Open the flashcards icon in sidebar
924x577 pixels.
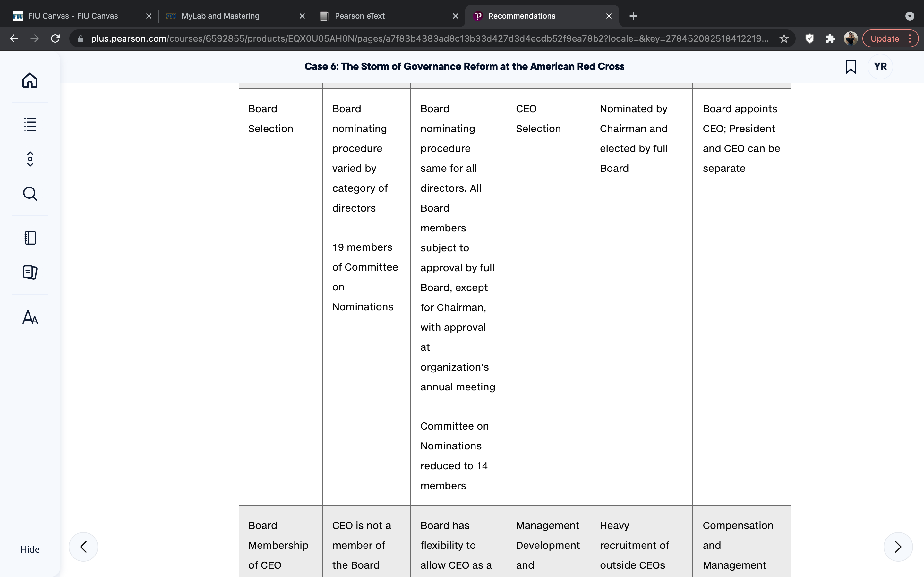tap(30, 272)
